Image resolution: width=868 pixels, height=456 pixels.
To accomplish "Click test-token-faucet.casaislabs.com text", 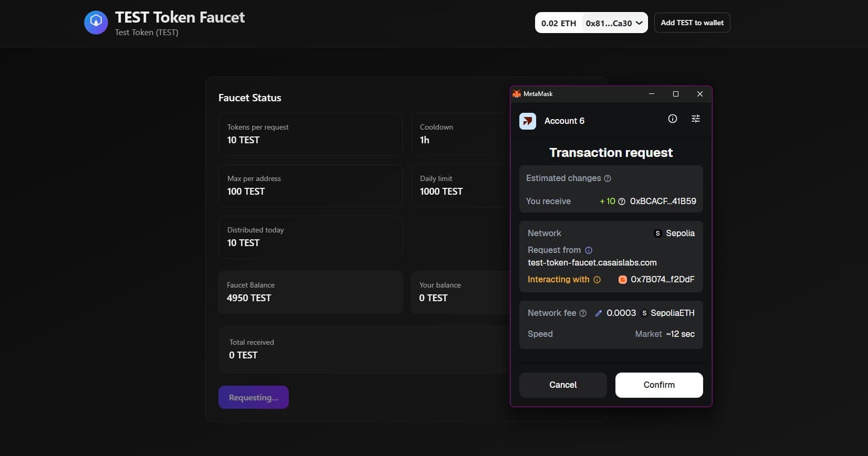I will coord(592,262).
